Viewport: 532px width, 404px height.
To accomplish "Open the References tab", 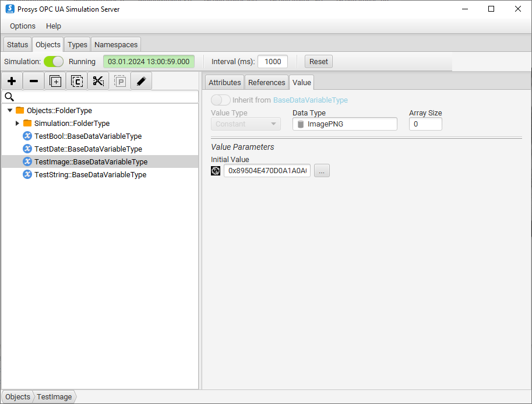I will 266,82.
